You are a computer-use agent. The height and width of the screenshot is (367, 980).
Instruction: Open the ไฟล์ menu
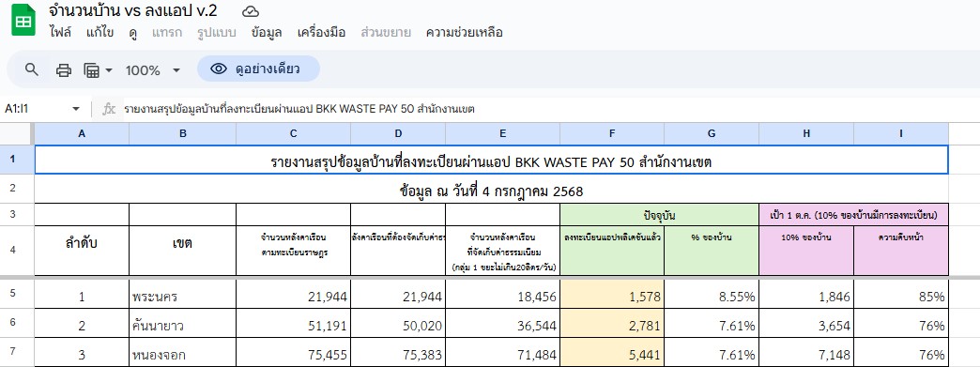coord(60,33)
